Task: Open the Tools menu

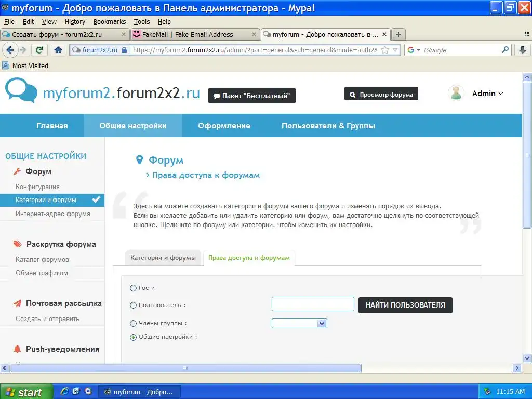Action: coord(142,22)
